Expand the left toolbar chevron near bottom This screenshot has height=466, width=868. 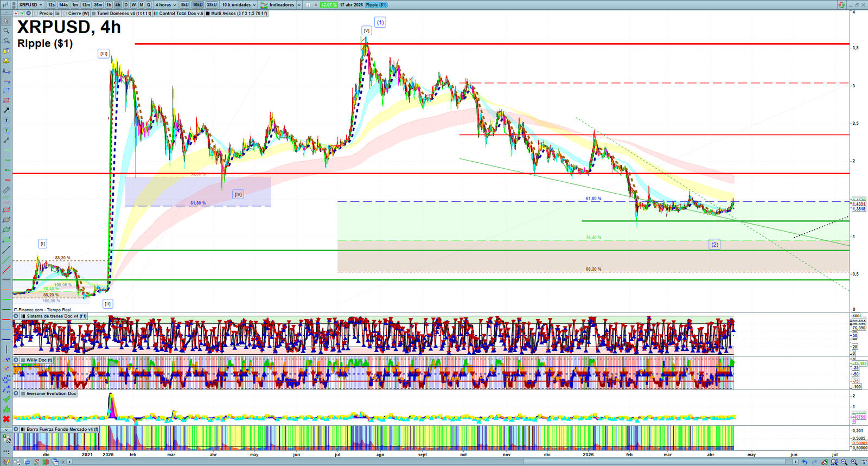tap(6, 429)
